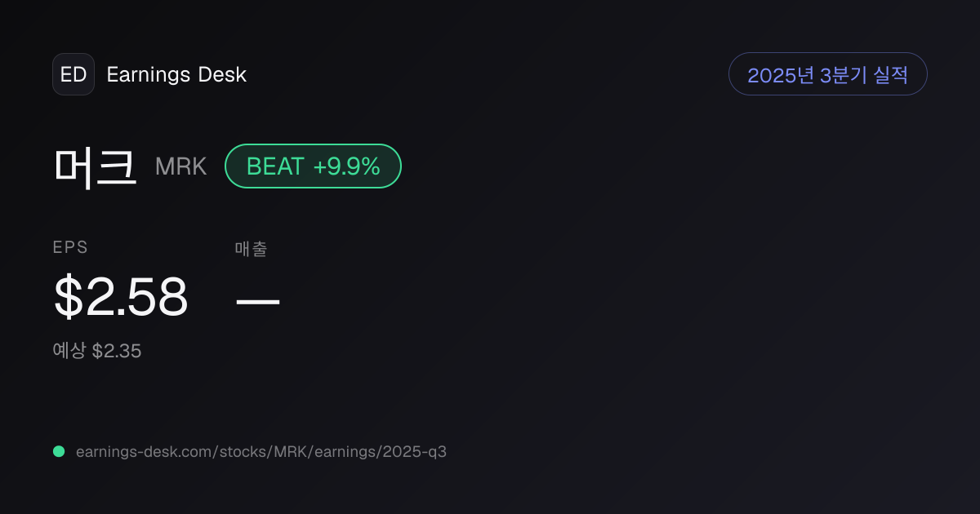980x514 pixels.
Task: Click the dollar sign of $2.58
Action: pyautogui.click(x=69, y=297)
